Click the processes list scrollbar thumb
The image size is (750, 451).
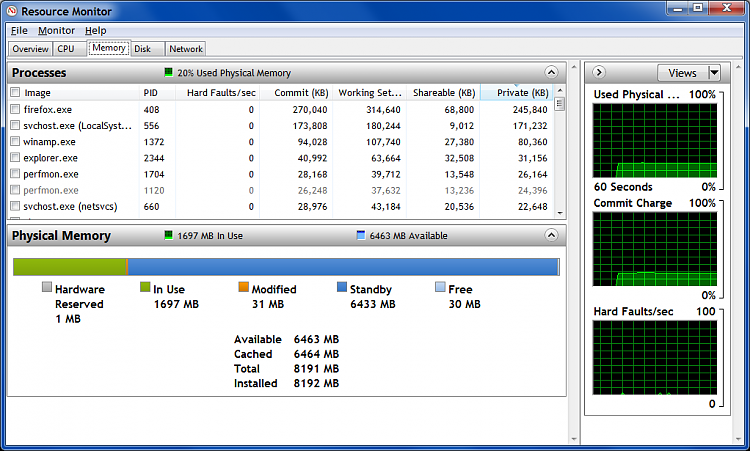pos(560,104)
